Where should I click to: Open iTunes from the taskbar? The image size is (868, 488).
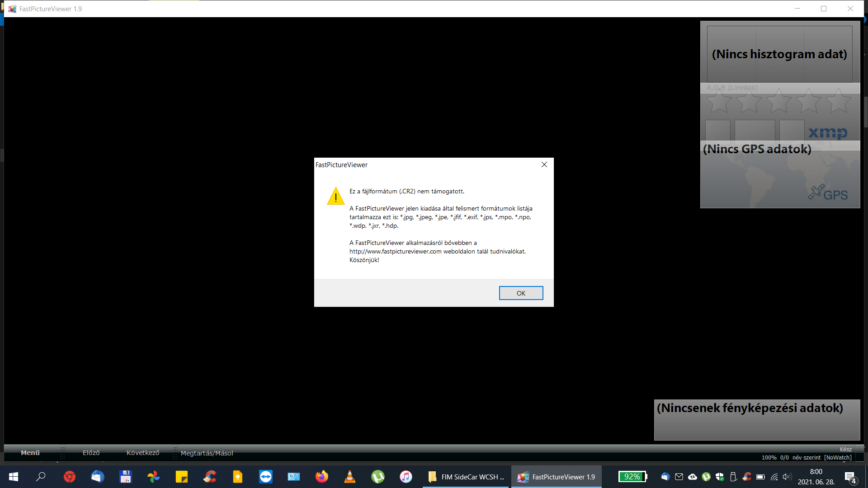coord(406,477)
